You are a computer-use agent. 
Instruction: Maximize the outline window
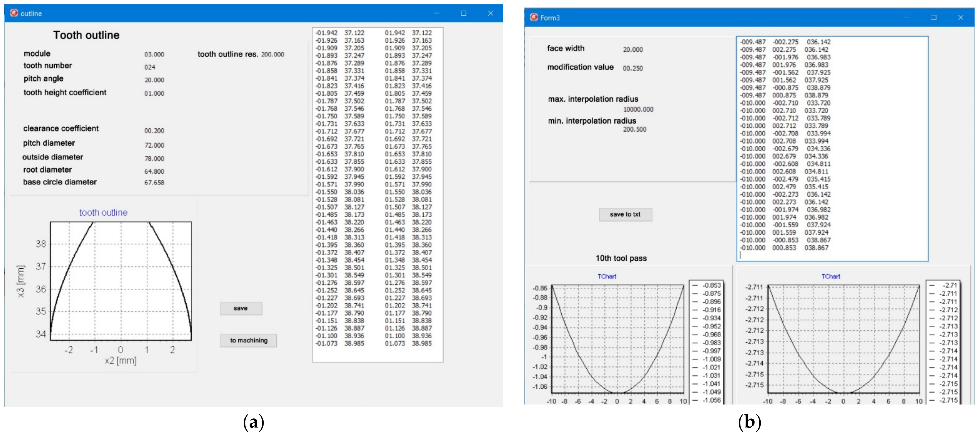pyautogui.click(x=463, y=13)
